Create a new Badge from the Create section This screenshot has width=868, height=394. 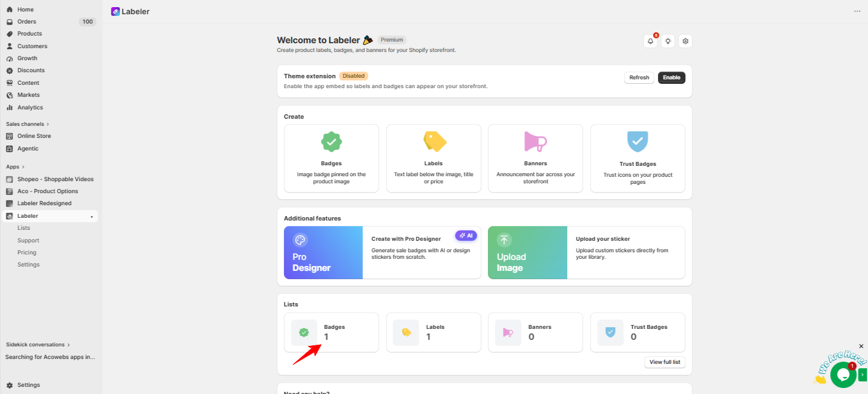331,159
